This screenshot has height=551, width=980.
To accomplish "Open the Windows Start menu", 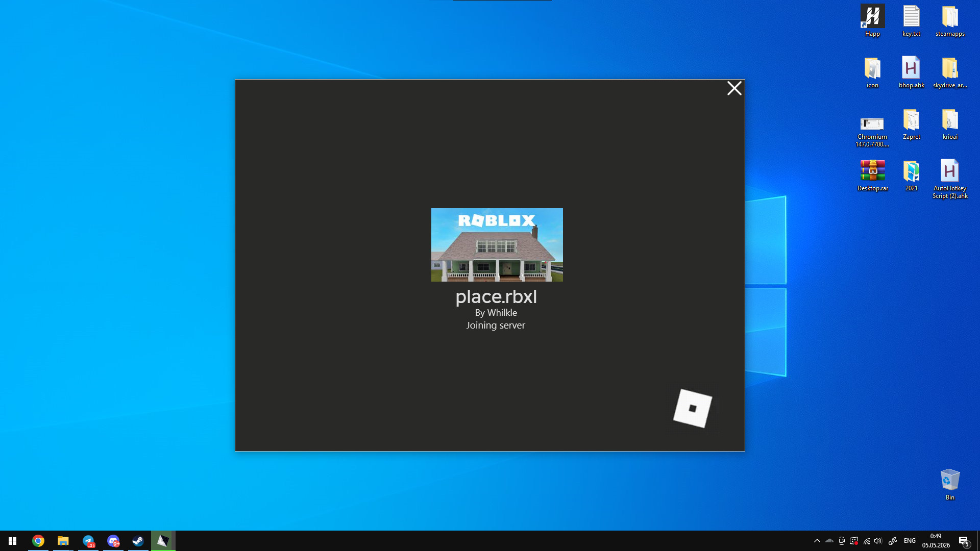I will (x=12, y=541).
